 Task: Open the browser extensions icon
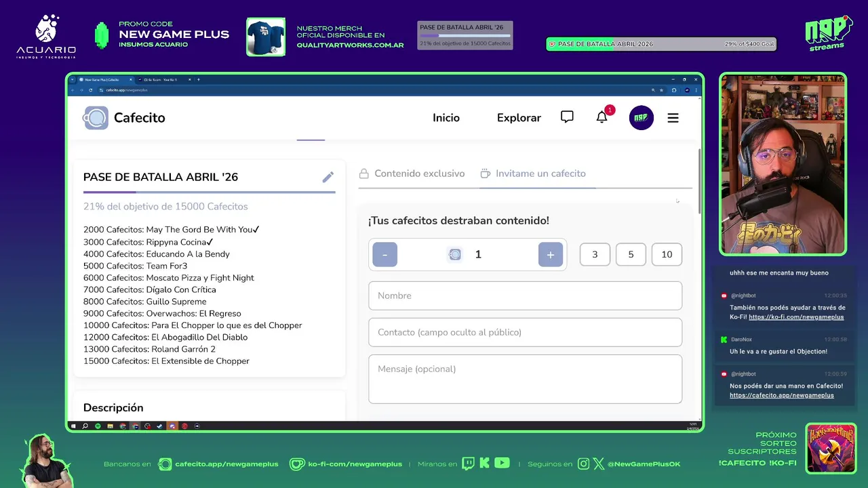pos(674,89)
